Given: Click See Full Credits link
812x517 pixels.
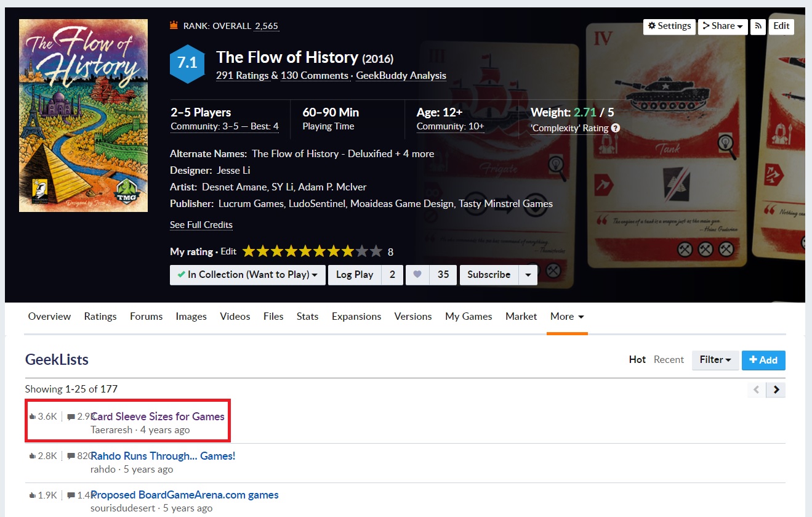Looking at the screenshot, I should (201, 225).
